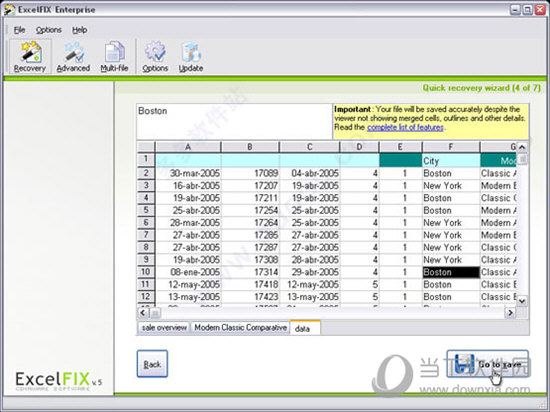Click cell 16-abr-2005 in row 3
The height and width of the screenshot is (412, 550).
(188, 186)
